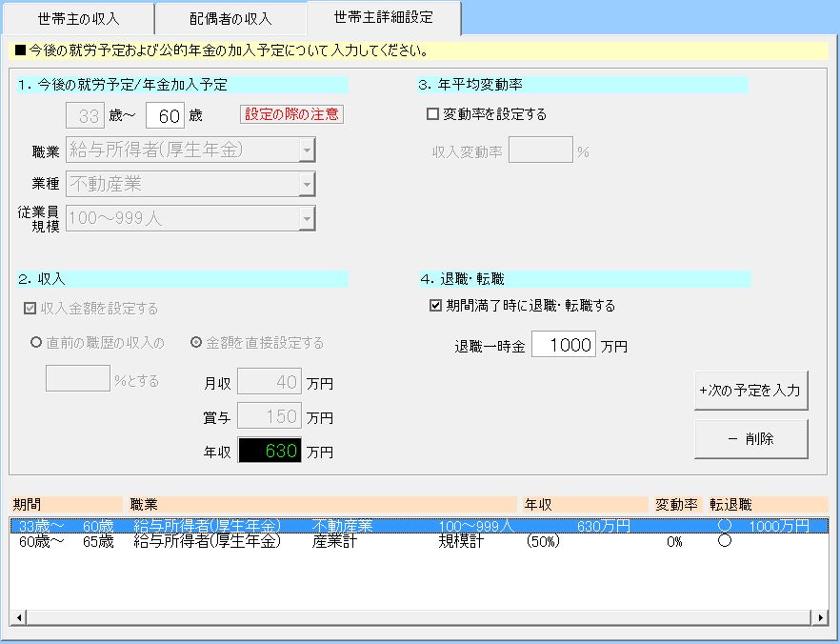Focus the 退職一時金 field showing 1000

coord(563,345)
